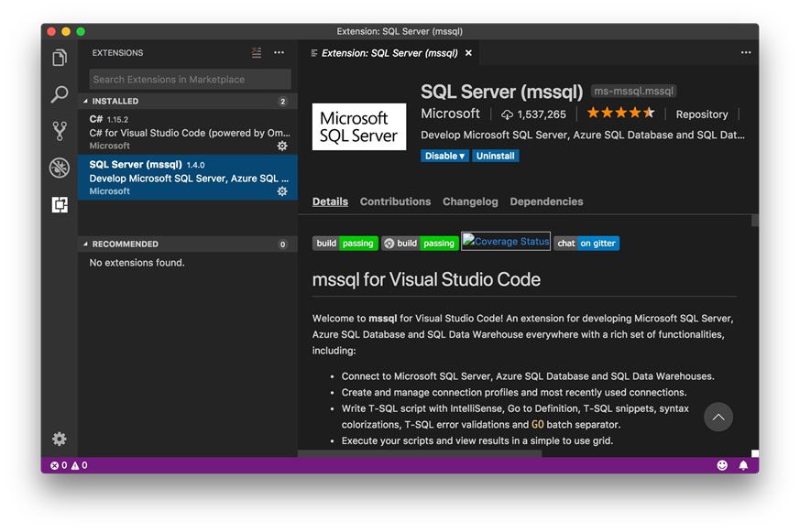
Task: Open the Debug view
Action: [60, 168]
